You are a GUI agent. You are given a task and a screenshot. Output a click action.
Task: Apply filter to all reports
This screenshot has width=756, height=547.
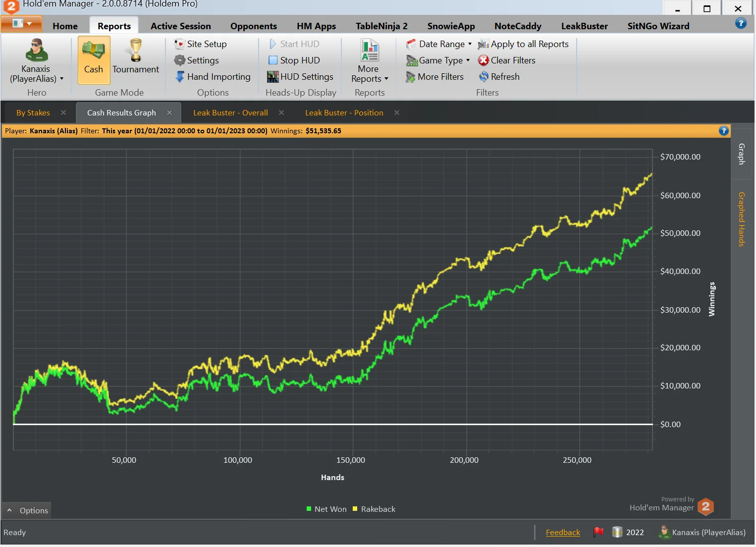coord(523,44)
